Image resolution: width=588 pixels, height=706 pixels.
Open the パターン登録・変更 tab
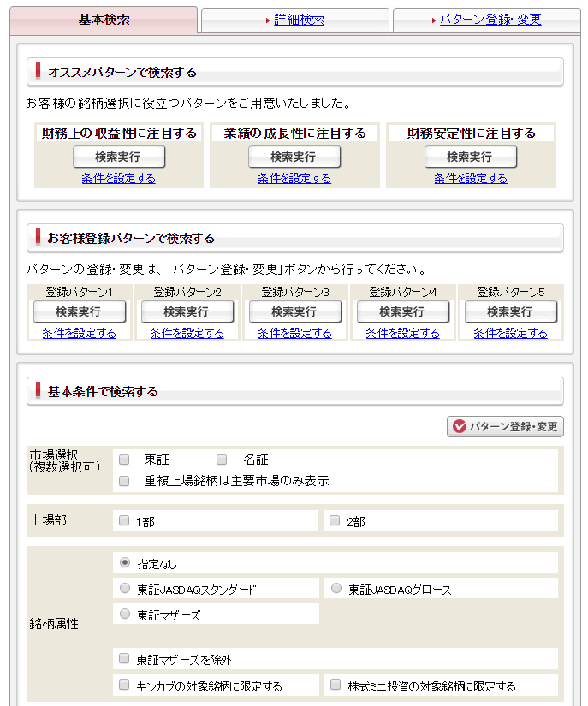(x=490, y=20)
